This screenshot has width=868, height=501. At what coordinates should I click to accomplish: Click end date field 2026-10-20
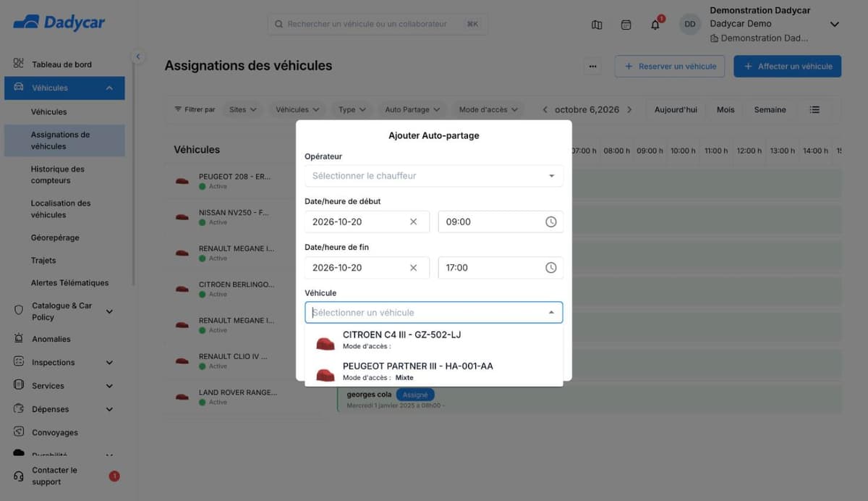(367, 267)
